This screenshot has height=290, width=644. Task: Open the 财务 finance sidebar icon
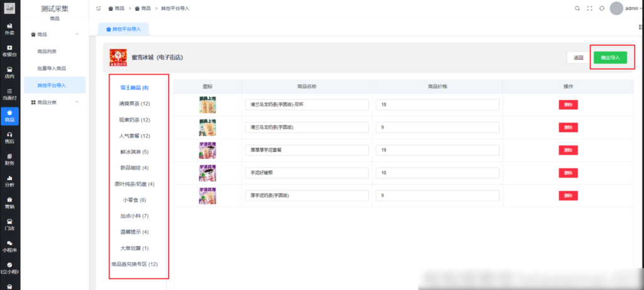pos(9,159)
